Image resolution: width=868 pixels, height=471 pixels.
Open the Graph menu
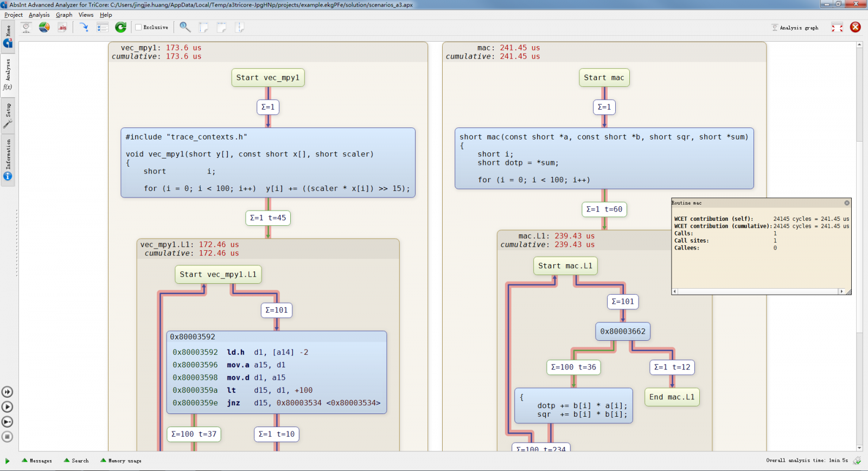click(64, 15)
